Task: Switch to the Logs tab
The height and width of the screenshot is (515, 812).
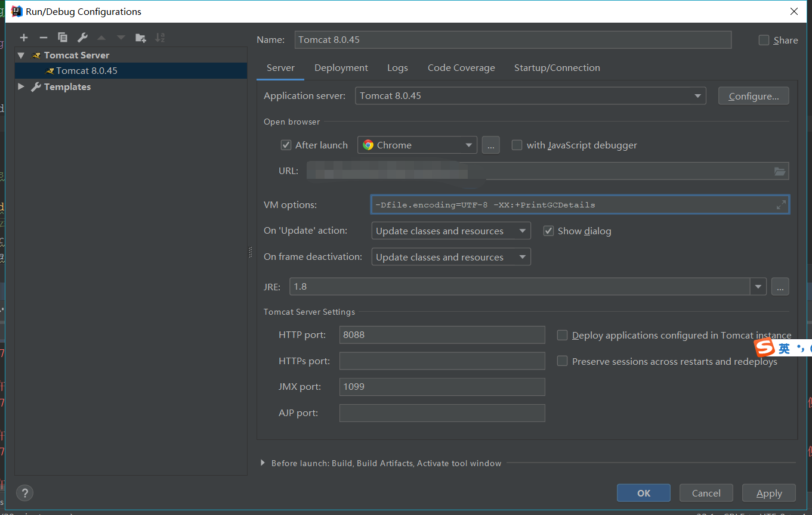Action: [397, 68]
